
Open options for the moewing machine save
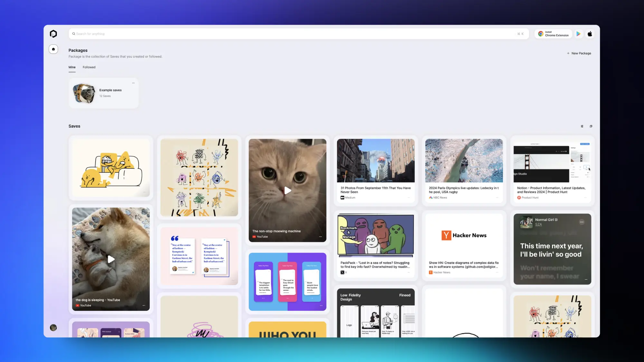coord(320,237)
